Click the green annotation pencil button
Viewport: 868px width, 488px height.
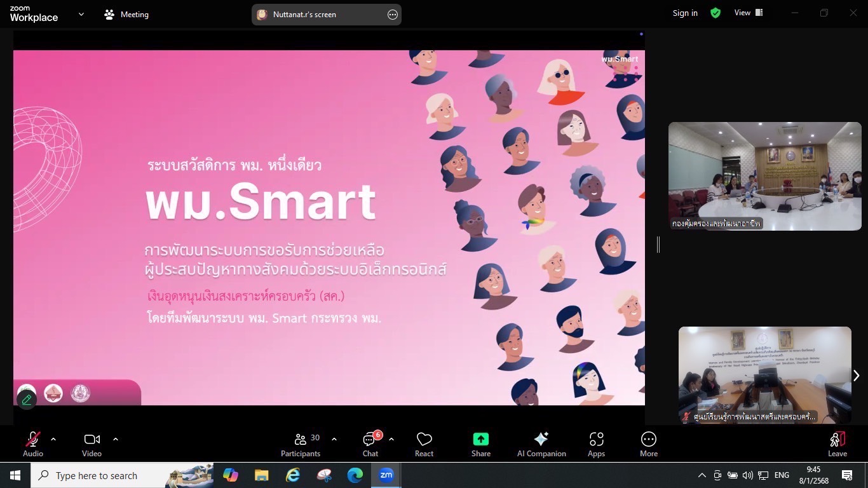(x=27, y=400)
